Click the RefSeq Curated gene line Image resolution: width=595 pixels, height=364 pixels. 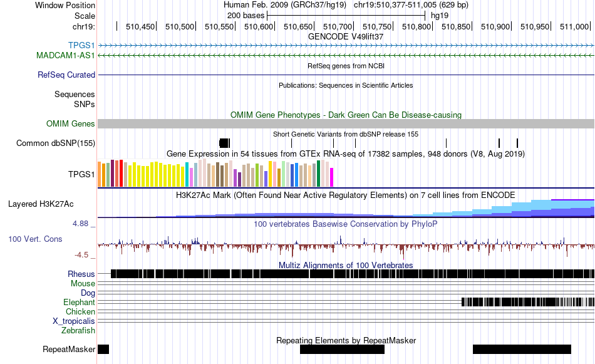click(346, 75)
